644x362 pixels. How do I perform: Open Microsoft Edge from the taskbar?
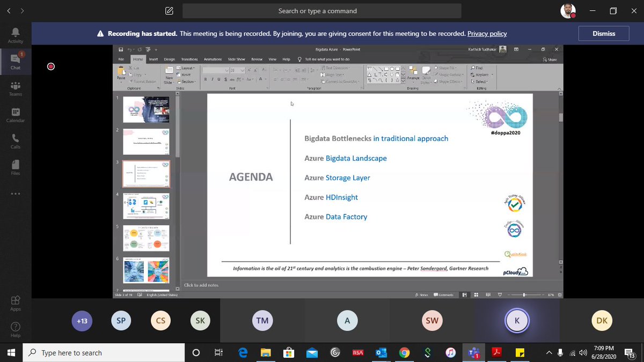pyautogui.click(x=243, y=352)
